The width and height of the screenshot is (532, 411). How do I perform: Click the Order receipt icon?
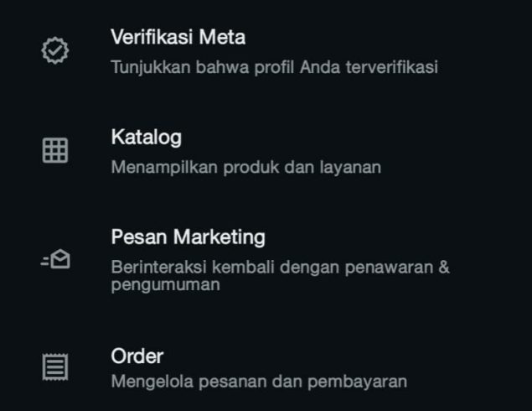click(x=55, y=367)
